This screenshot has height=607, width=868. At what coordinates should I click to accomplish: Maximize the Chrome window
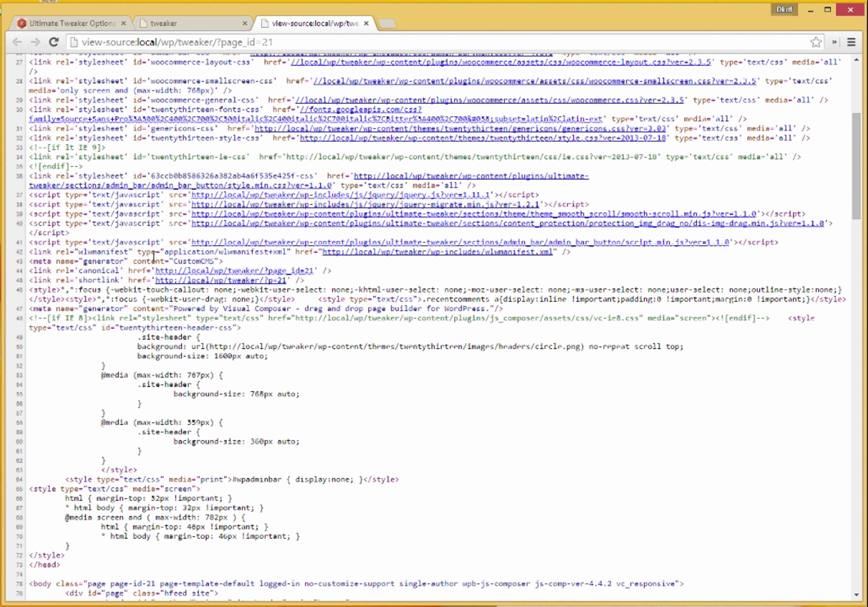(x=827, y=9)
